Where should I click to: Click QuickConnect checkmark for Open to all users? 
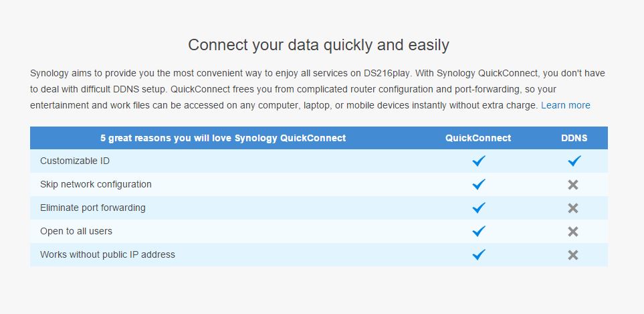pos(478,231)
